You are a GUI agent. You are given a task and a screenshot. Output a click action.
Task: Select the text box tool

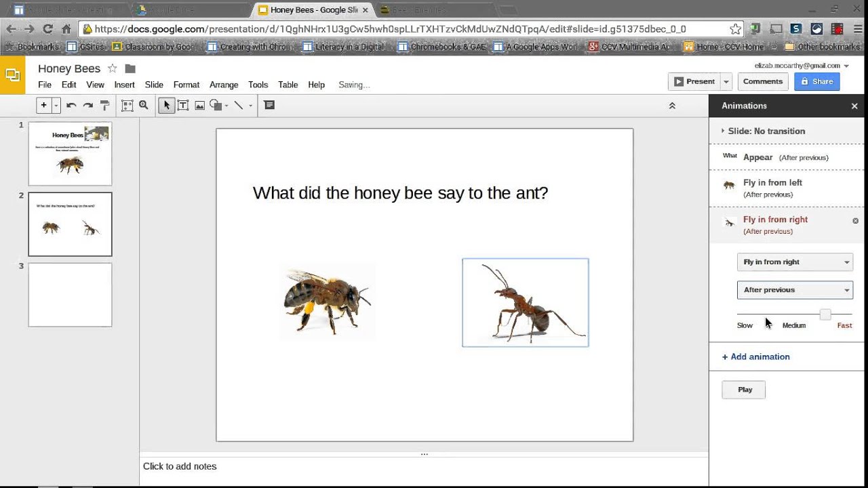183,105
